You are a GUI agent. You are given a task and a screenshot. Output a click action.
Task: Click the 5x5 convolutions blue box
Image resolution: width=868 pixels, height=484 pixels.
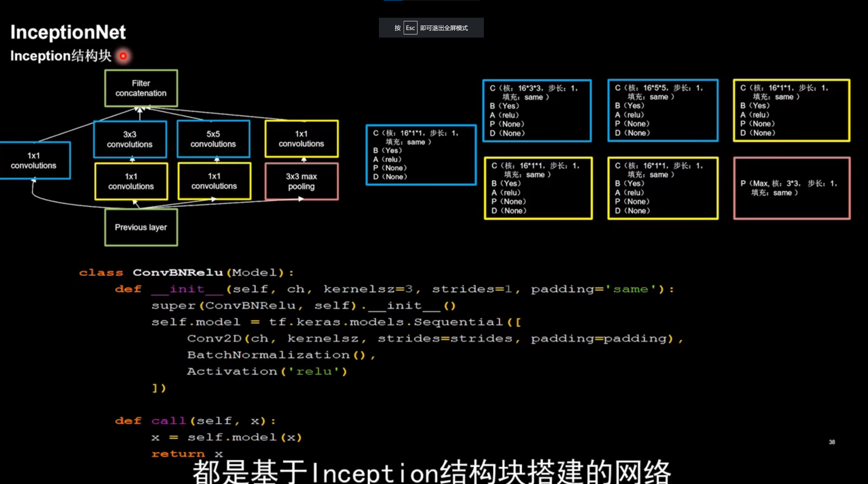coord(213,139)
